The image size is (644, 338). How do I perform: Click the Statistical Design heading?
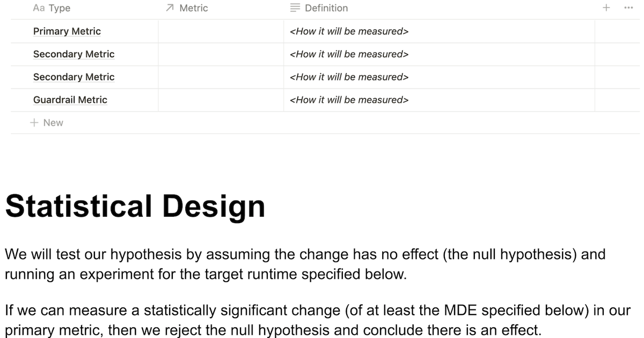click(135, 205)
